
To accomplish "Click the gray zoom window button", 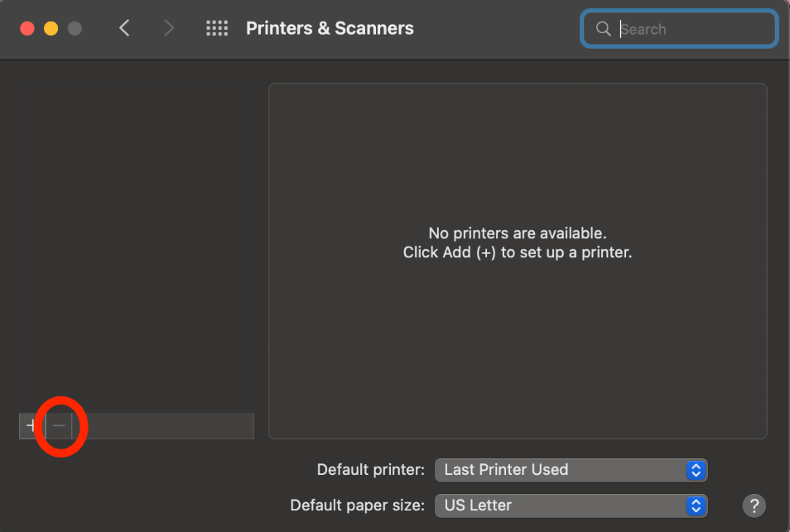I will (x=75, y=28).
